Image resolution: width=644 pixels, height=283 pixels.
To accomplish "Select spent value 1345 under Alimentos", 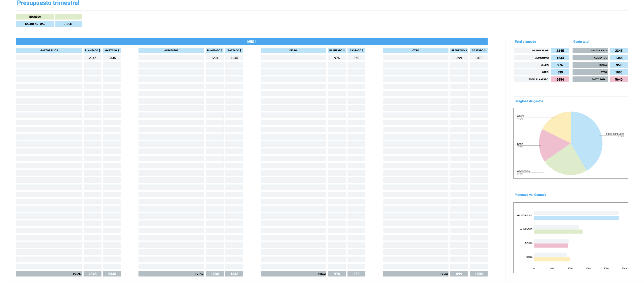I will (234, 58).
